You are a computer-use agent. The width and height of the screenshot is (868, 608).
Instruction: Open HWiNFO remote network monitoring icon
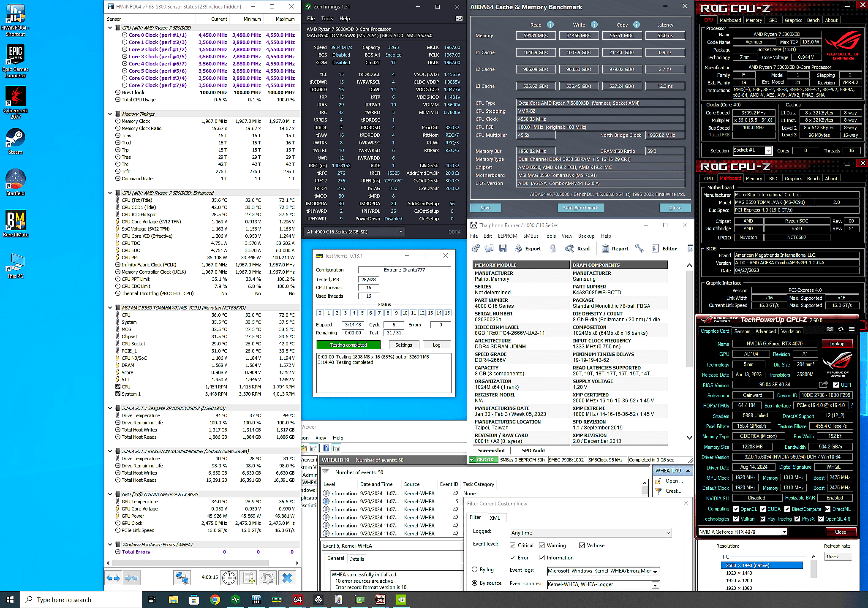182,578
